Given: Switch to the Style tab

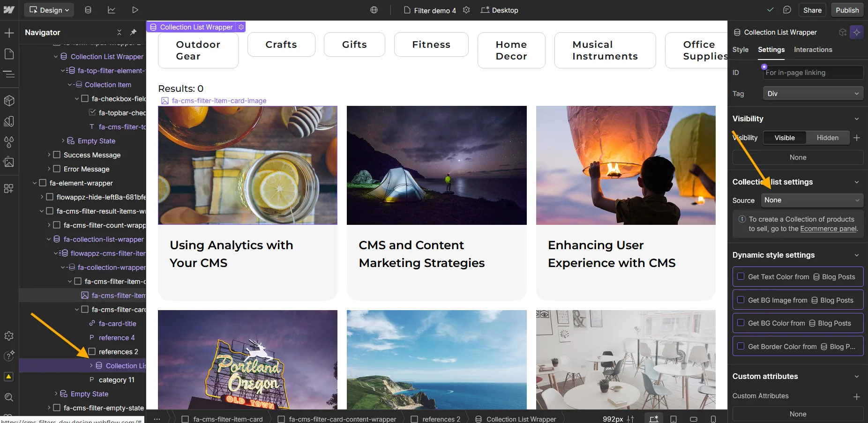Looking at the screenshot, I should pyautogui.click(x=741, y=50).
